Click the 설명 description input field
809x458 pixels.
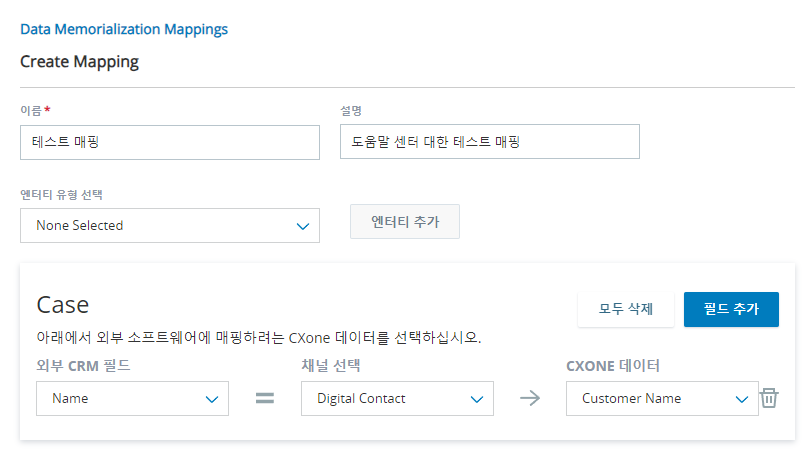pyautogui.click(x=490, y=141)
